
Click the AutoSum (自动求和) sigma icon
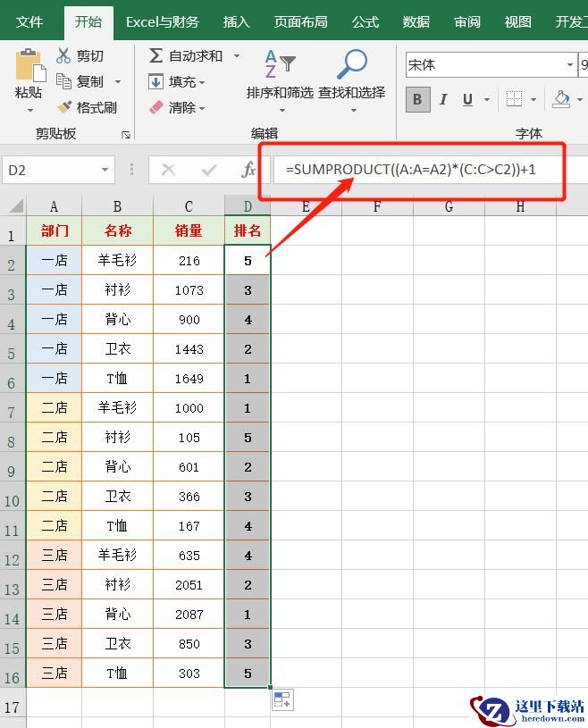155,55
